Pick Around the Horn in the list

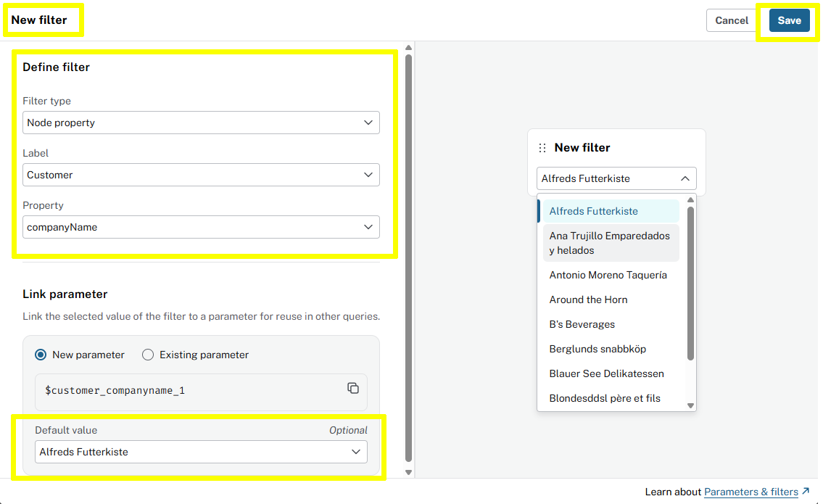588,299
